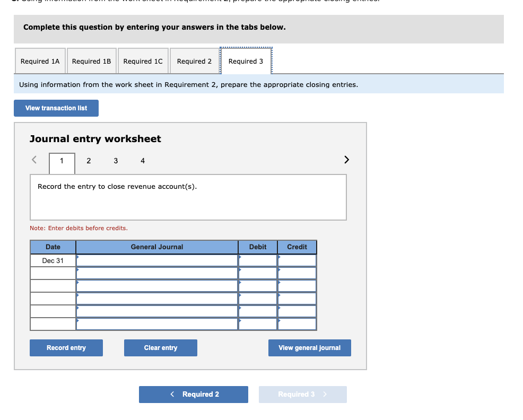Jump to journal entry page 2
523x420 pixels.
click(x=89, y=160)
